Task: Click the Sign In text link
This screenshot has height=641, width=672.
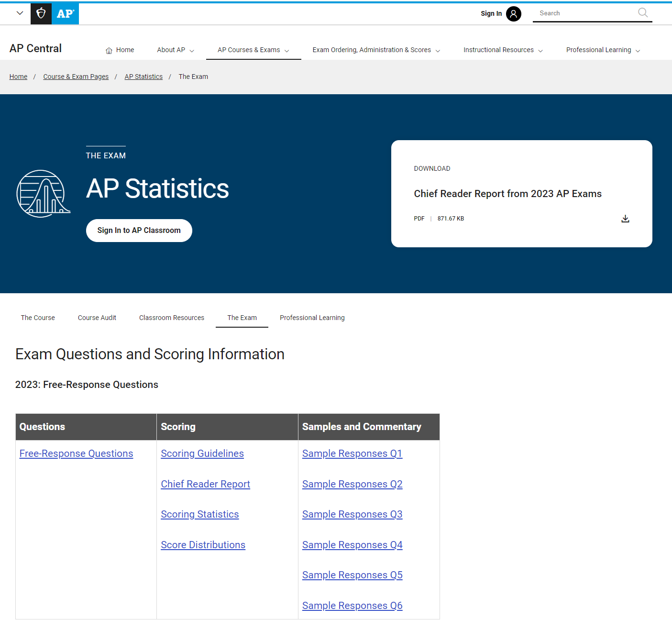Action: tap(491, 13)
